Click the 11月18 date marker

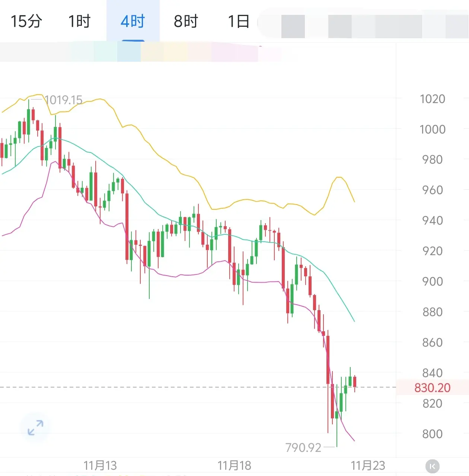pyautogui.click(x=234, y=465)
